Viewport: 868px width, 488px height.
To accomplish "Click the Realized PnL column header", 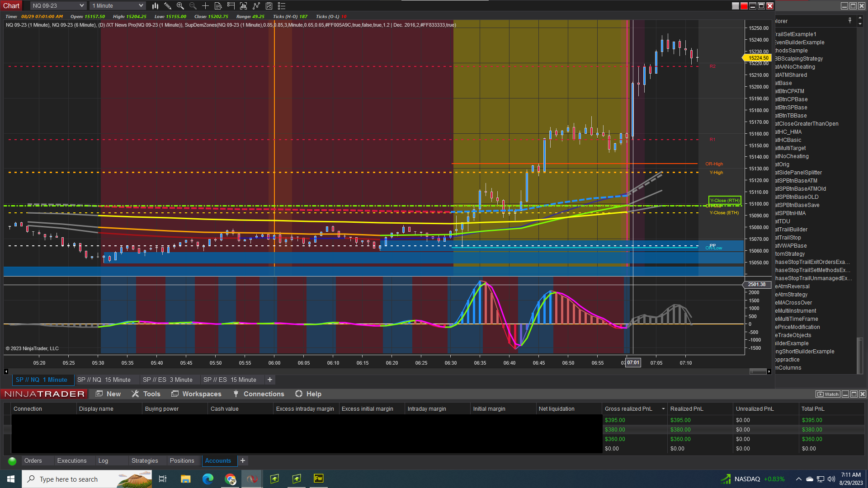I will (x=700, y=409).
